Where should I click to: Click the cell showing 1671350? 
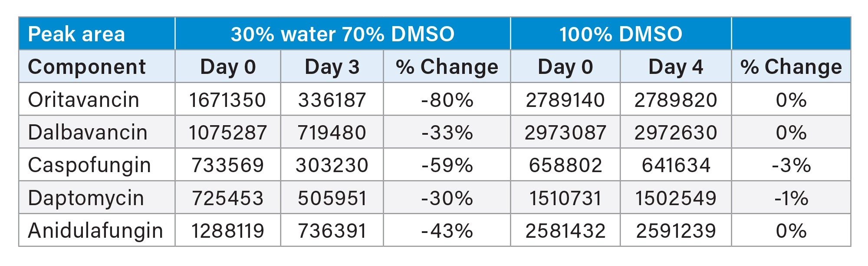[227, 100]
